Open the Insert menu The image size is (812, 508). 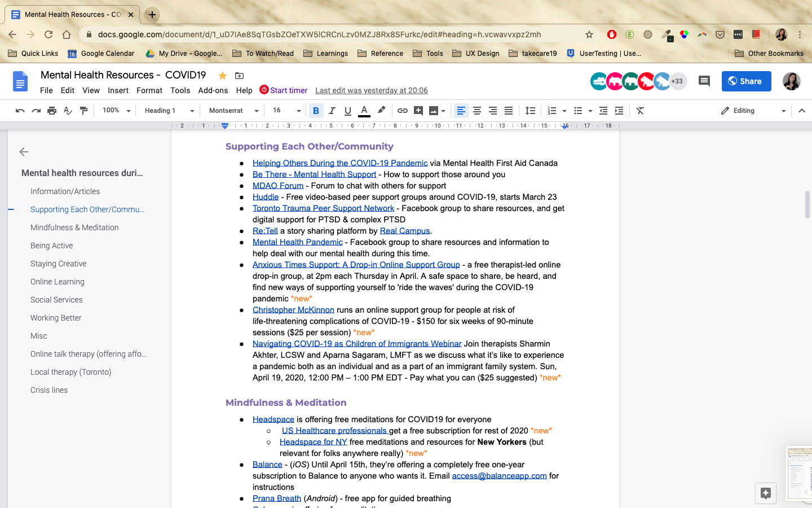[x=118, y=90]
